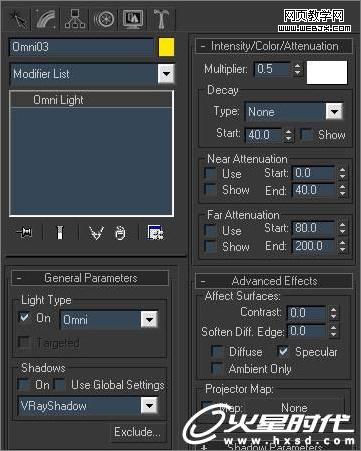The image size is (361, 451).
Task: Click Far Attenuation End field
Action: click(313, 246)
